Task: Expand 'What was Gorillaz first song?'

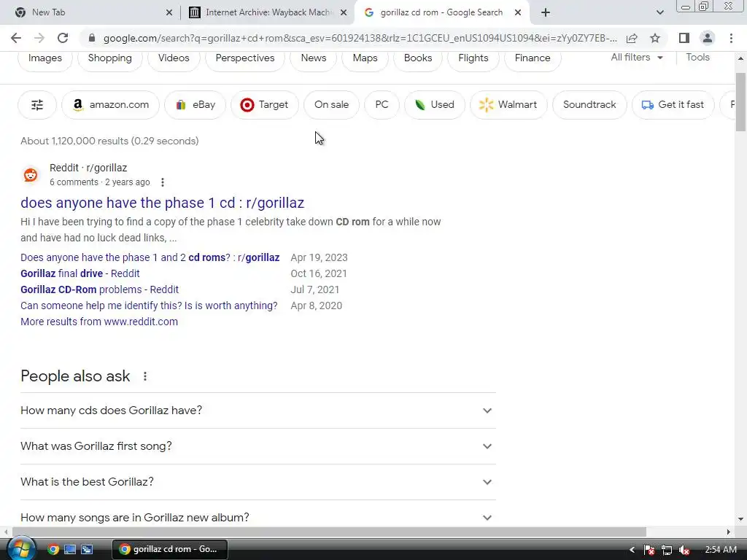Action: click(x=258, y=446)
